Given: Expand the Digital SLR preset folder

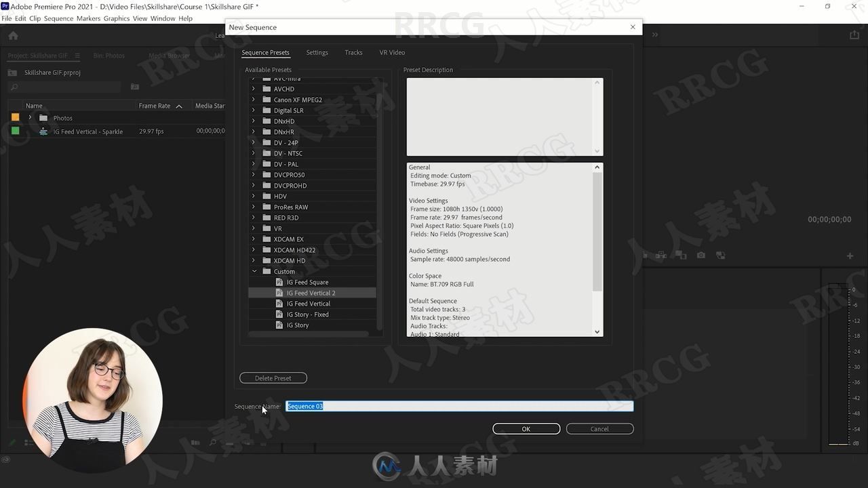Looking at the screenshot, I should pyautogui.click(x=254, y=110).
